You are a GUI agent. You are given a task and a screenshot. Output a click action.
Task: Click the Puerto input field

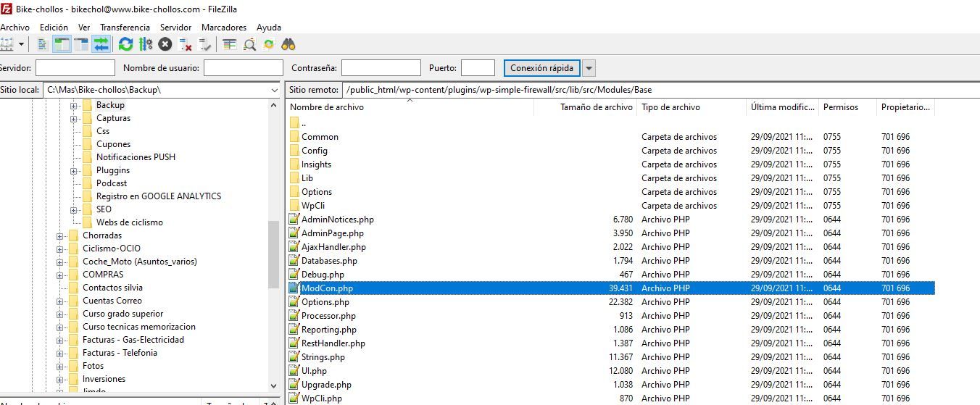(478, 68)
